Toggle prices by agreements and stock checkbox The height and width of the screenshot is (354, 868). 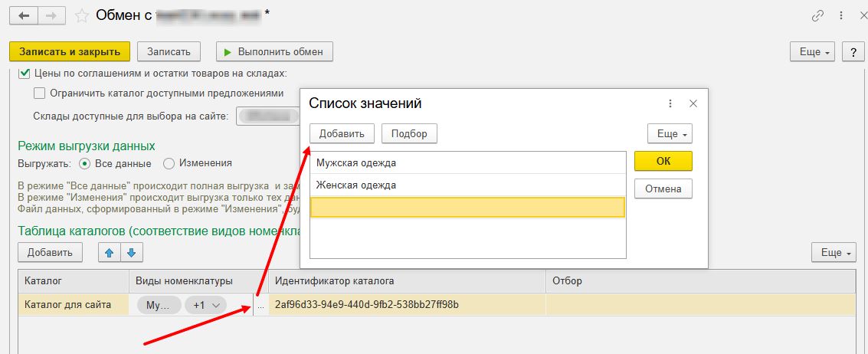(x=24, y=74)
